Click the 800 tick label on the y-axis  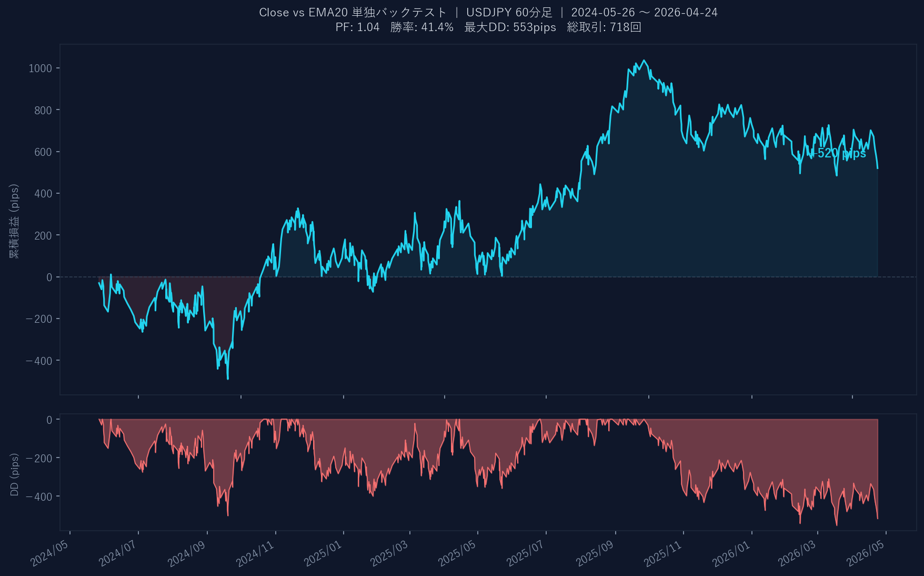pos(43,110)
